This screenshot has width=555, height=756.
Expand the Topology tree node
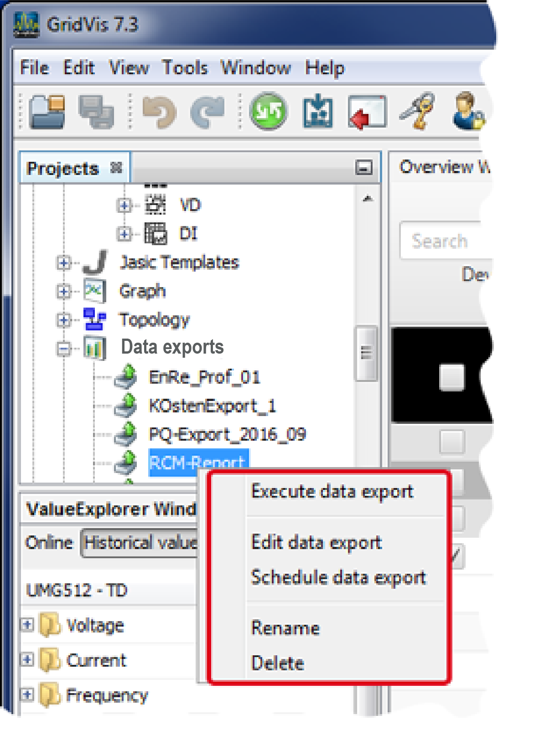[64, 320]
